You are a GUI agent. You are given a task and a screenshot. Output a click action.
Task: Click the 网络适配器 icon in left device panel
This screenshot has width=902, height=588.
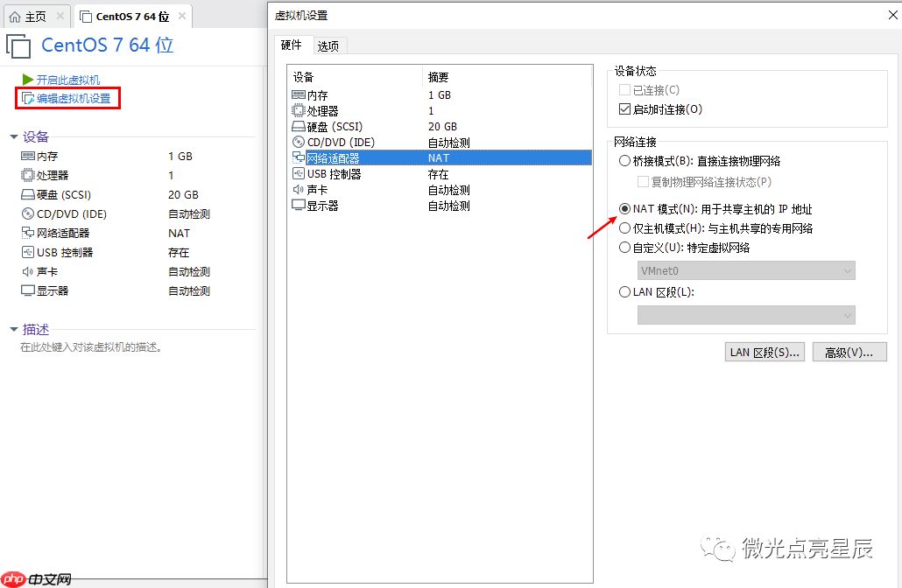pos(28,233)
